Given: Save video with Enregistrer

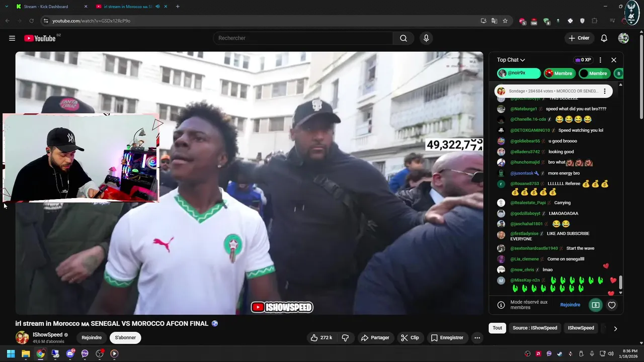Looking at the screenshot, I should tap(447, 338).
